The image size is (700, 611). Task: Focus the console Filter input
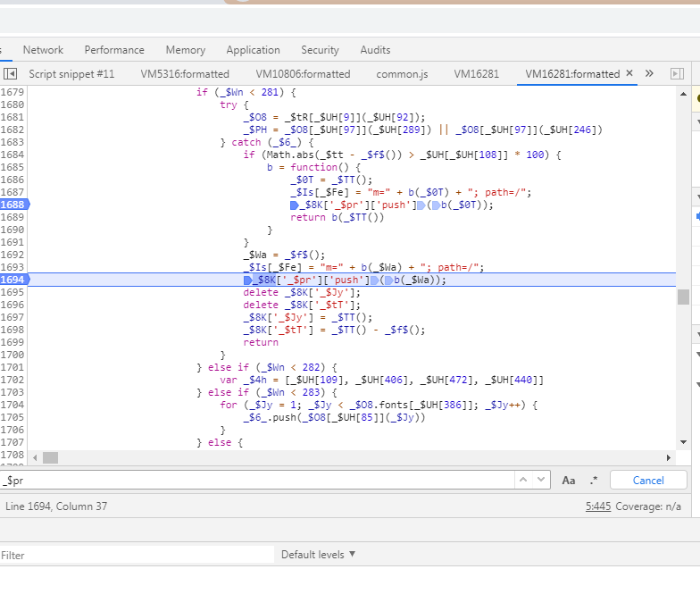[x=134, y=555]
